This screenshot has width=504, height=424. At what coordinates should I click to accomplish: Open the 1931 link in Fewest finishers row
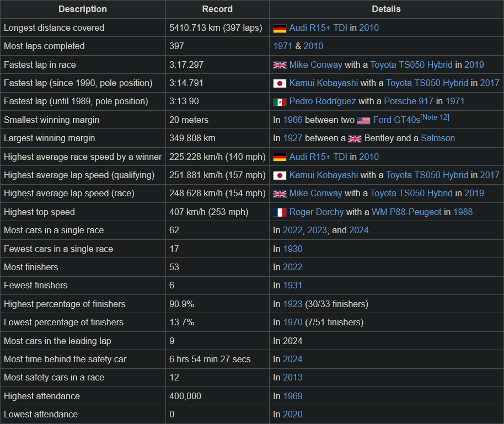point(292,286)
